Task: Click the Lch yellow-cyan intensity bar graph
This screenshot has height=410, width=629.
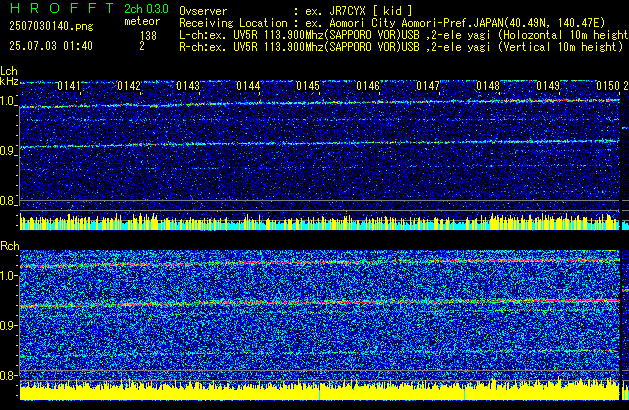Action: pos(320,221)
